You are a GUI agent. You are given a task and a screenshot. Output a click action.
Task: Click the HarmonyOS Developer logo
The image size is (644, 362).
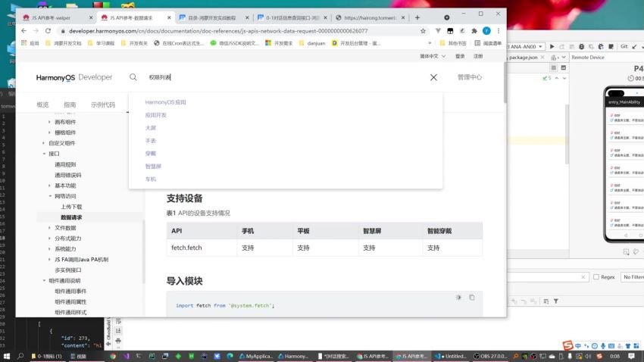pyautogui.click(x=74, y=77)
